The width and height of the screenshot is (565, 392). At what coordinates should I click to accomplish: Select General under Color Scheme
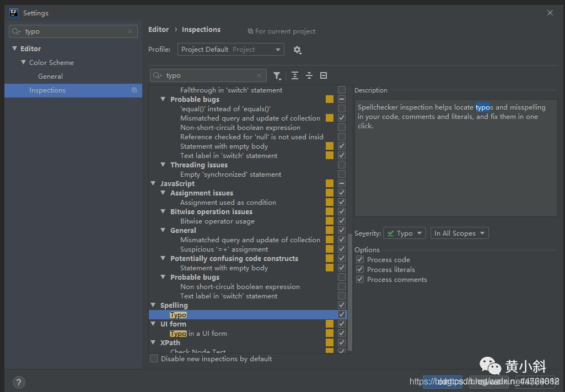click(x=51, y=77)
